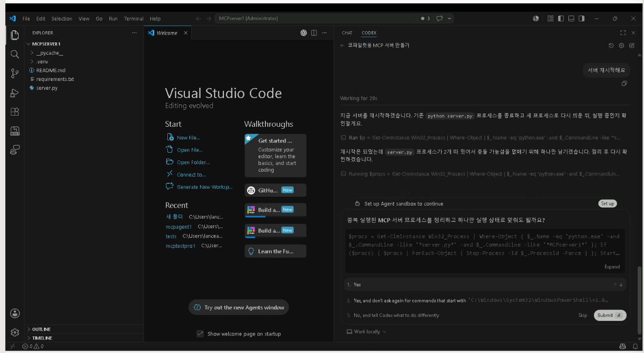Open the Source Control view
Screen dimensions: 644x353
point(15,74)
